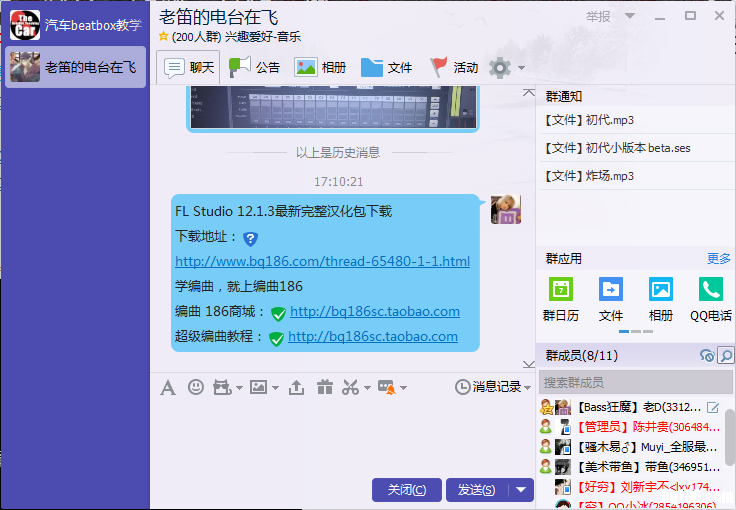Switch to the 聊天 tab
Screen dimensions: 736x510
(x=188, y=67)
